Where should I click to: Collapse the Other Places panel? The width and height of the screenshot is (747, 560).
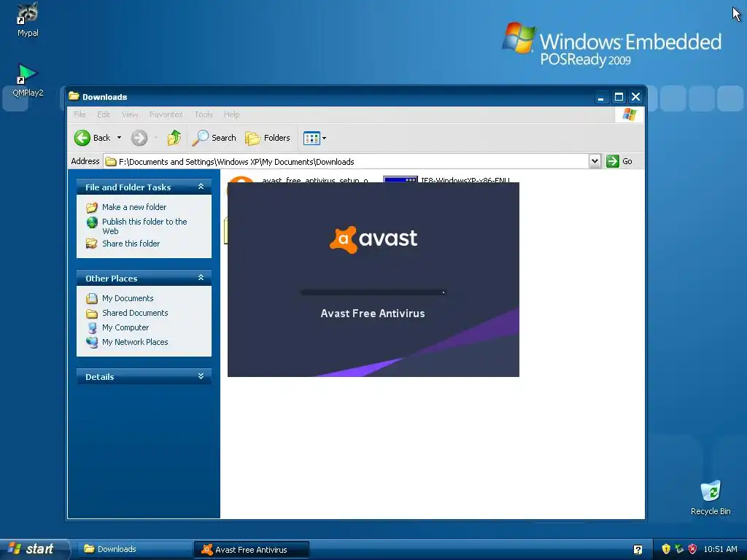point(201,278)
